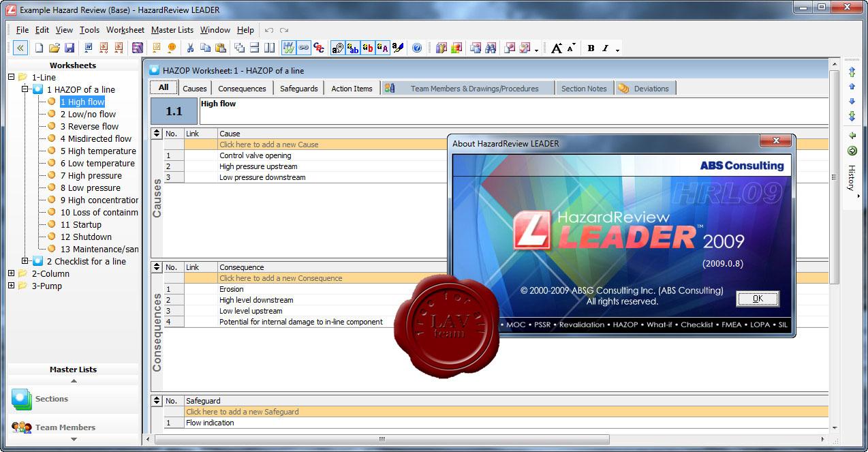This screenshot has height=452, width=868.
Task: Toggle italic text formatting
Action: [x=604, y=48]
